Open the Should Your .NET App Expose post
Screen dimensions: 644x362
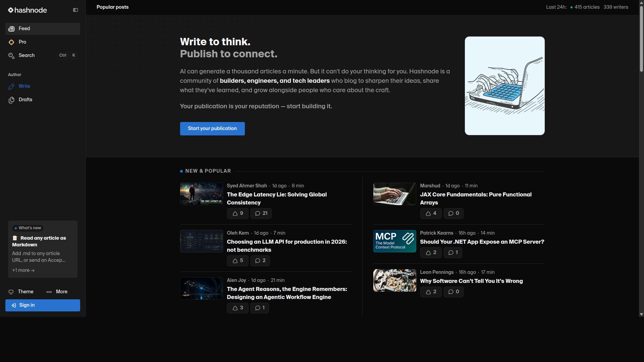(482, 242)
